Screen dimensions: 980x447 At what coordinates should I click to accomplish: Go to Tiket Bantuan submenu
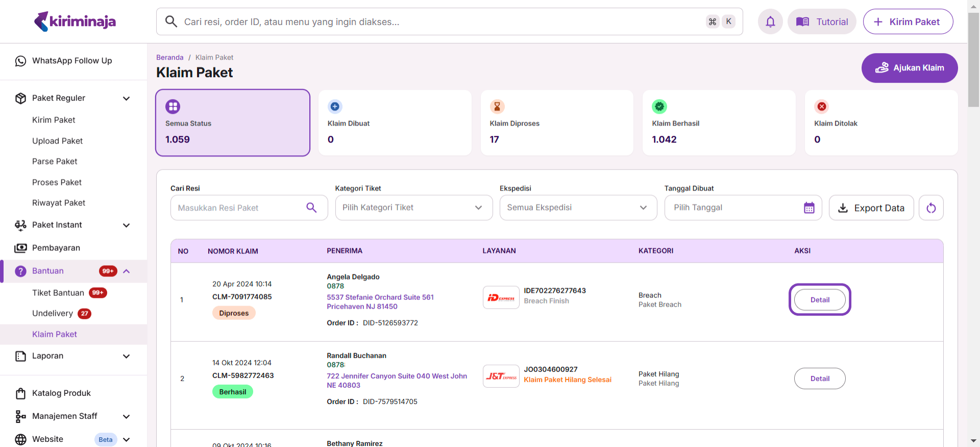pyautogui.click(x=58, y=293)
